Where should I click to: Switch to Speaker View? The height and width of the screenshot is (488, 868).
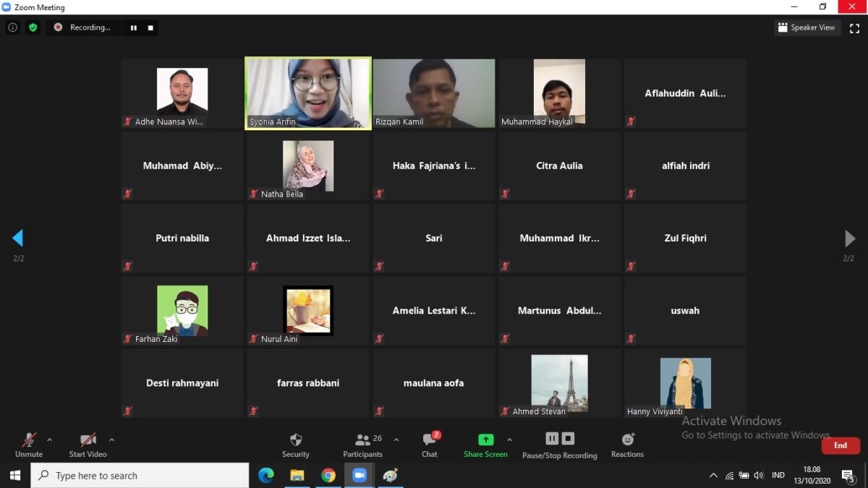807,27
